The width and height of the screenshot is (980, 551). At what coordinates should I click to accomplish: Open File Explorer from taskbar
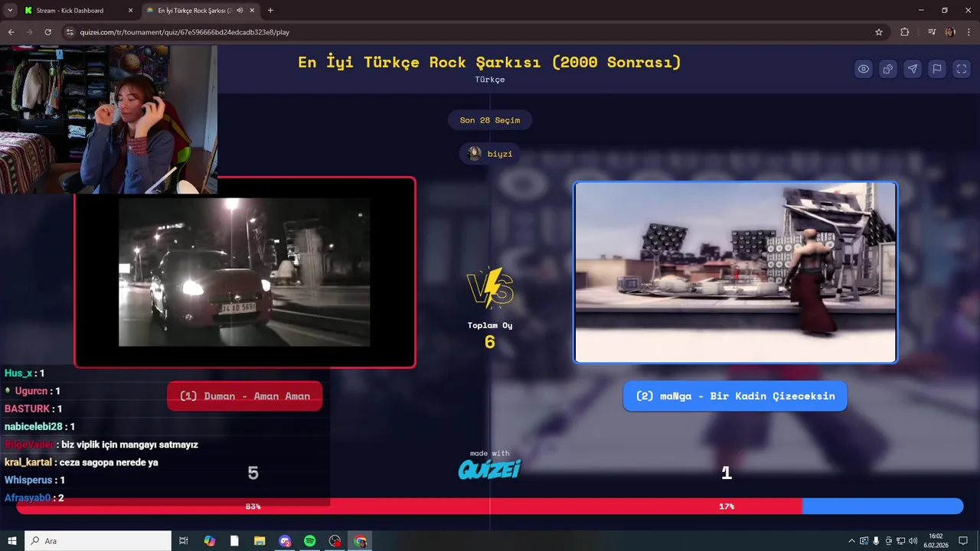260,541
